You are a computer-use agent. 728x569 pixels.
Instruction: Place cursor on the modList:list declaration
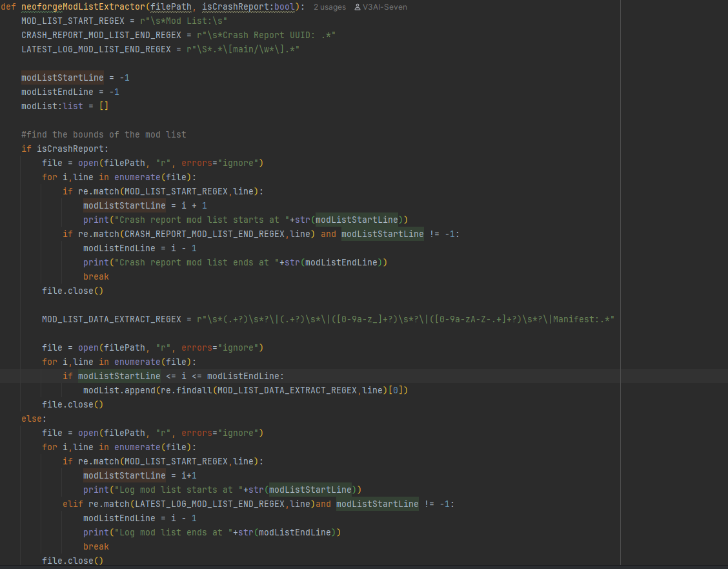(52, 106)
